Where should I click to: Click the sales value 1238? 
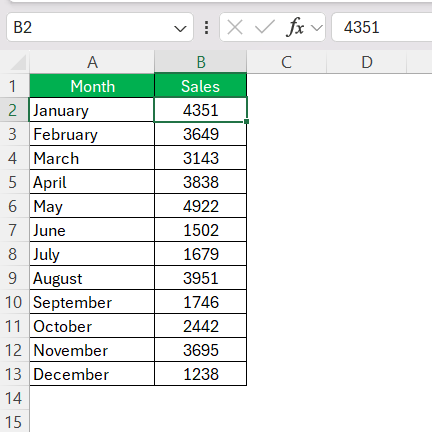pyautogui.click(x=201, y=374)
